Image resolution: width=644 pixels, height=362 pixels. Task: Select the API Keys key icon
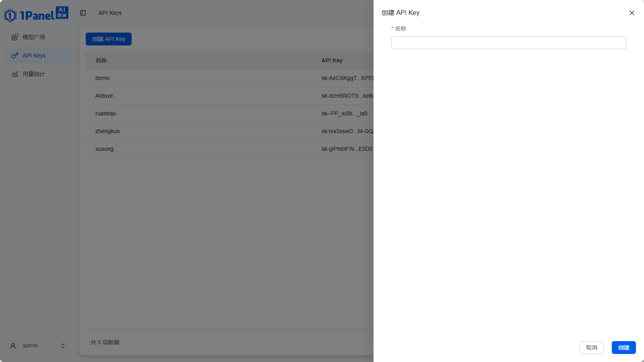pyautogui.click(x=15, y=56)
